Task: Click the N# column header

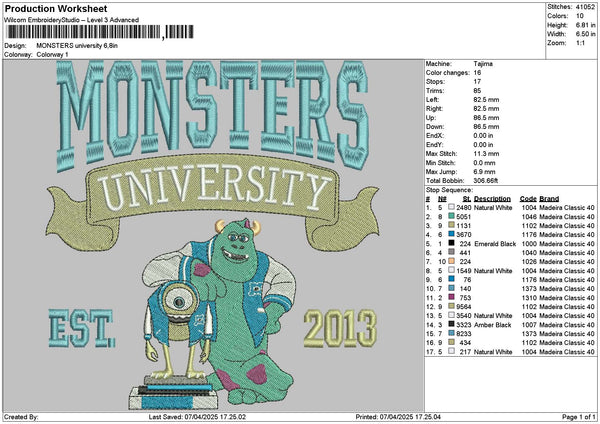Action: click(x=442, y=199)
